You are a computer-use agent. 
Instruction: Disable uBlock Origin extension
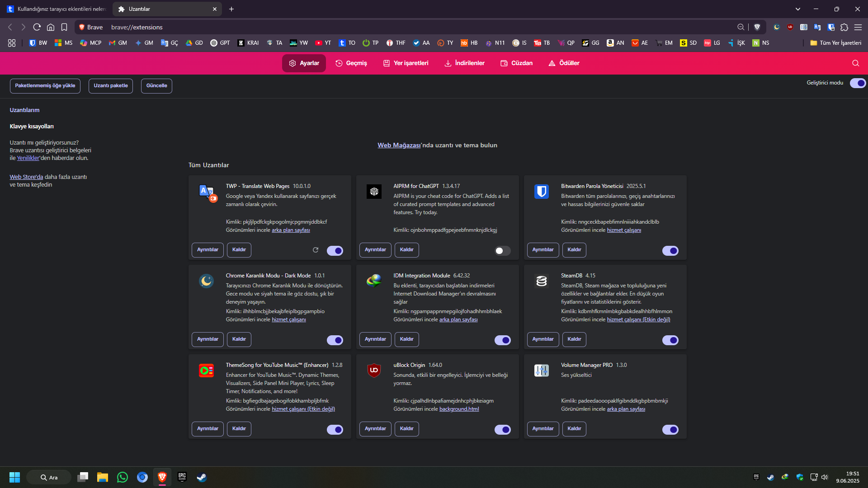(503, 430)
